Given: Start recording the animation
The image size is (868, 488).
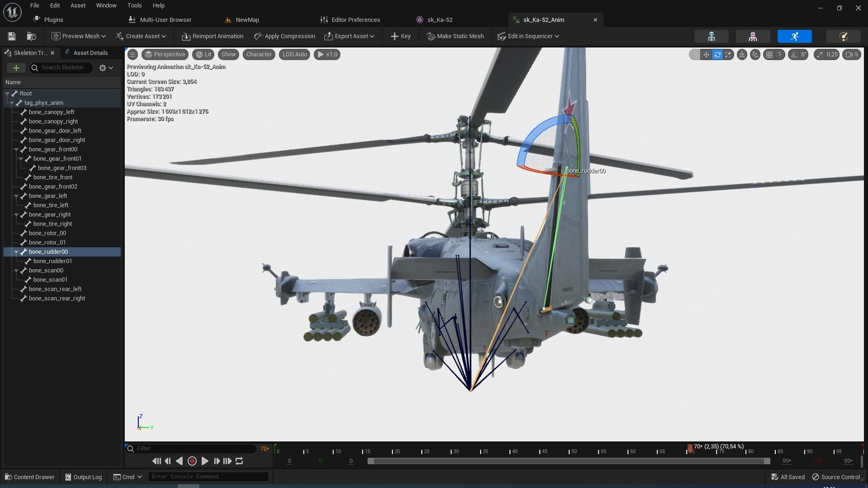Looking at the screenshot, I should 192,461.
